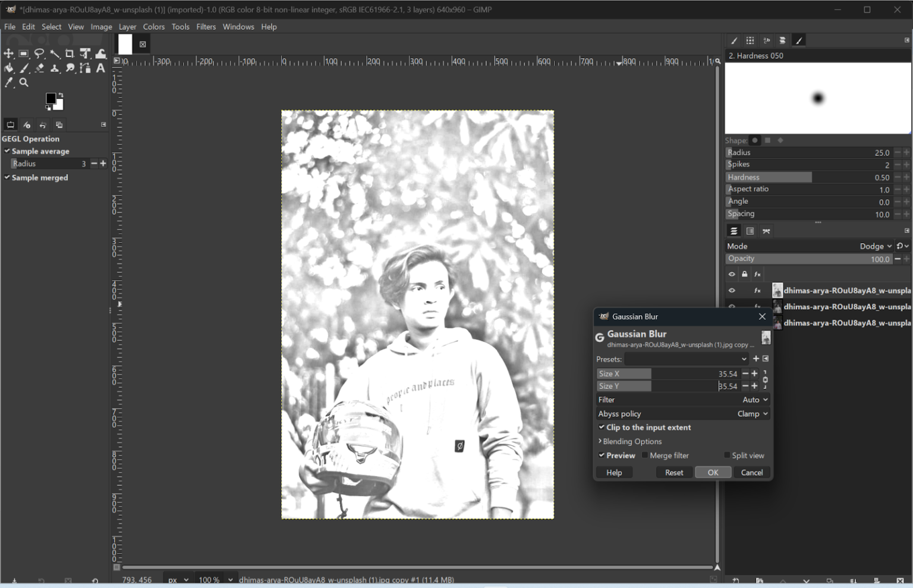This screenshot has width=913, height=588.
Task: Open the Filters menu
Action: tap(206, 27)
